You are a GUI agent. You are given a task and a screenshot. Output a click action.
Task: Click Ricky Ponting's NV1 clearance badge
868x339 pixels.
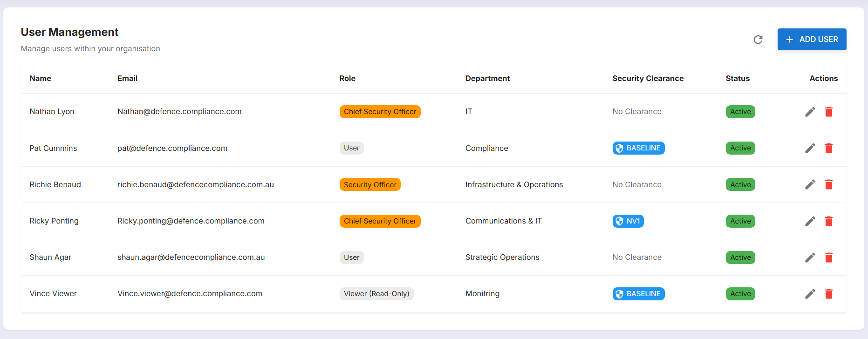click(628, 221)
